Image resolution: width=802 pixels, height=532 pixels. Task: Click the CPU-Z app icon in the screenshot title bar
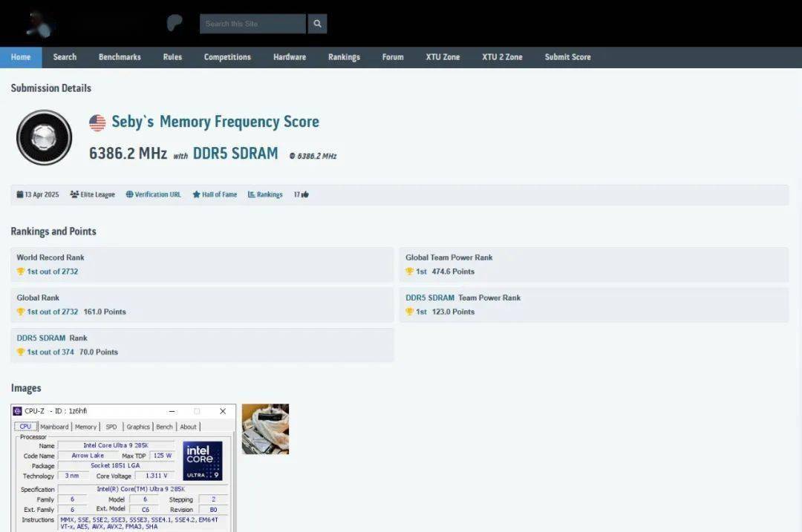(x=17, y=411)
